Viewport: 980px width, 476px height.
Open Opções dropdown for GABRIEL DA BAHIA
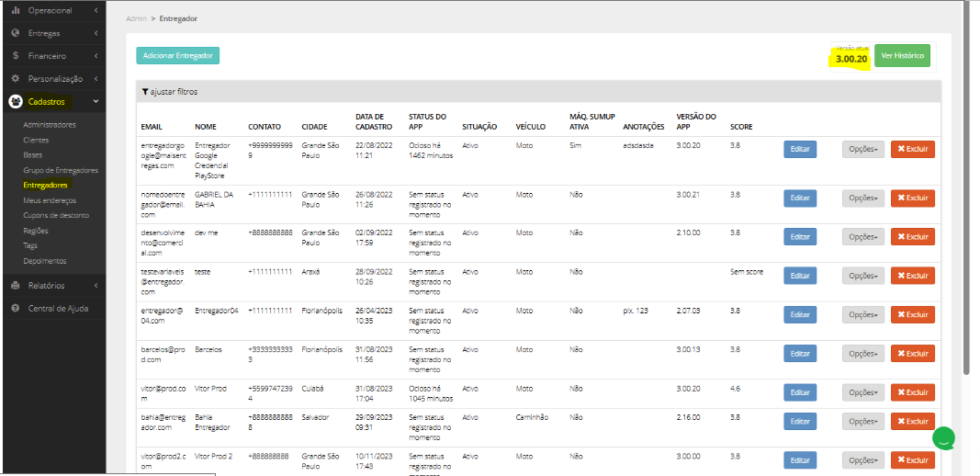point(863,198)
